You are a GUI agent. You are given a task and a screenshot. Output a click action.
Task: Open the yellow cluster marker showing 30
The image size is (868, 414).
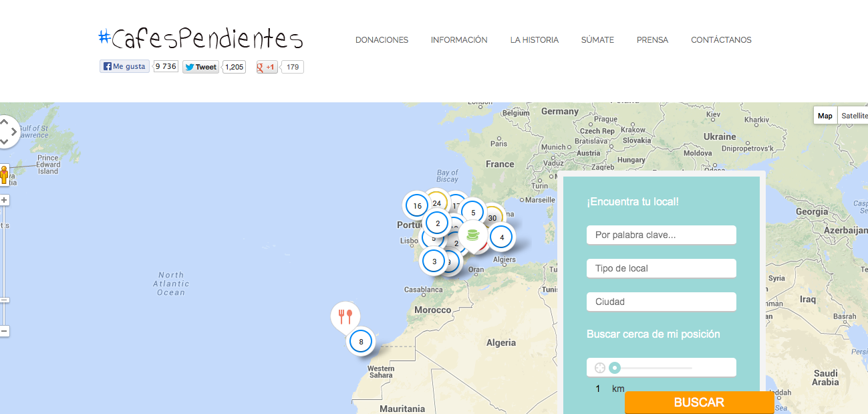coord(494,217)
